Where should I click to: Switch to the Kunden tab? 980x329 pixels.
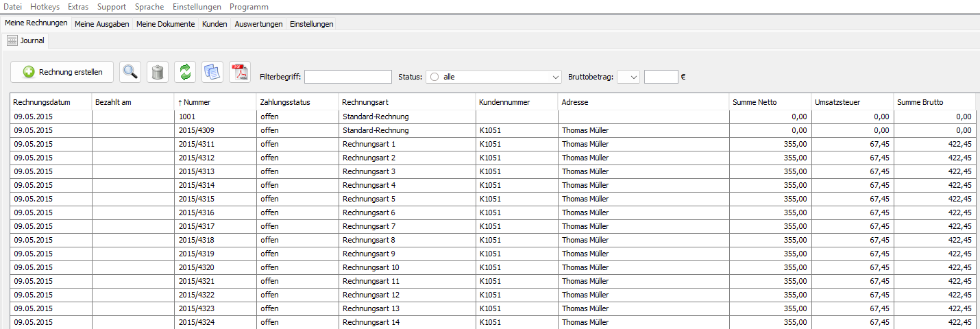point(215,24)
